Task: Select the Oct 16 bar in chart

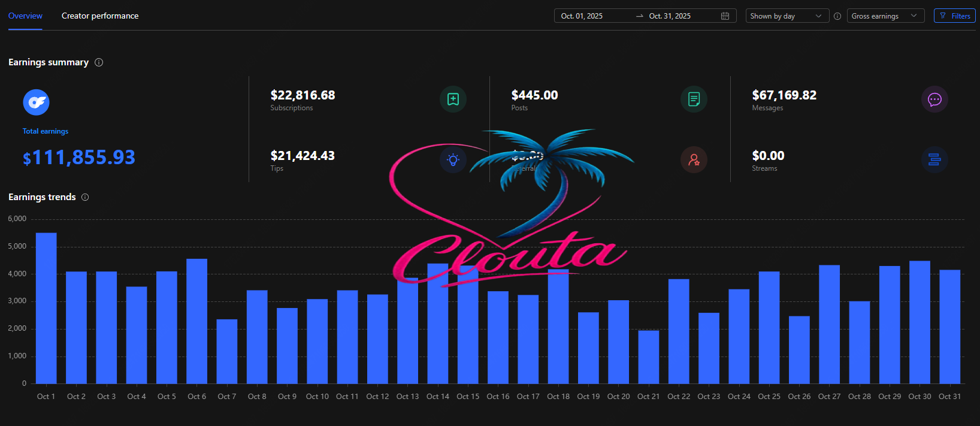Action: tap(498, 337)
